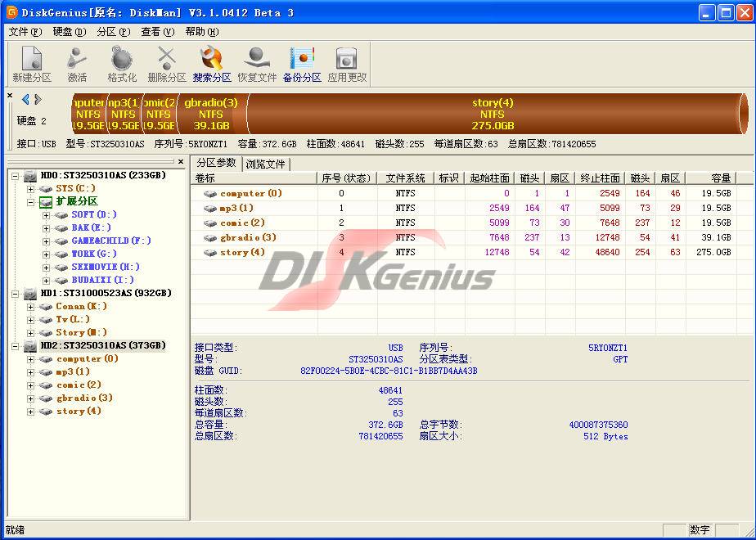
Task: Click the HD1:ST31000523AS hard disk icon in the tree
Action: [30, 293]
